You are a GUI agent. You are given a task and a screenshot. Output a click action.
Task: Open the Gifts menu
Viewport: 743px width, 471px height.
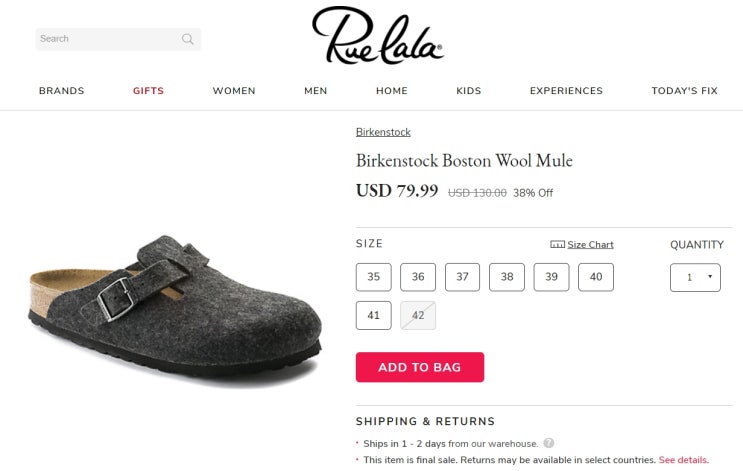[x=148, y=91]
